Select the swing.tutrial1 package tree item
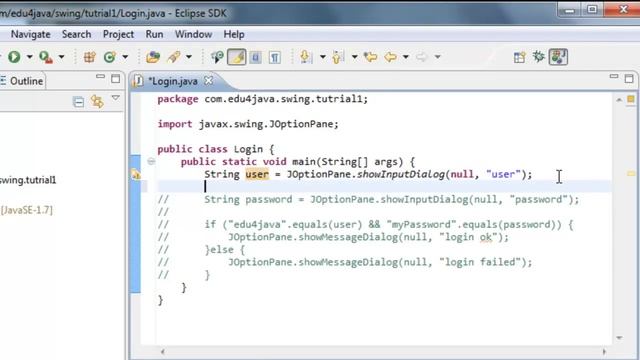The image size is (640, 360). [x=28, y=180]
